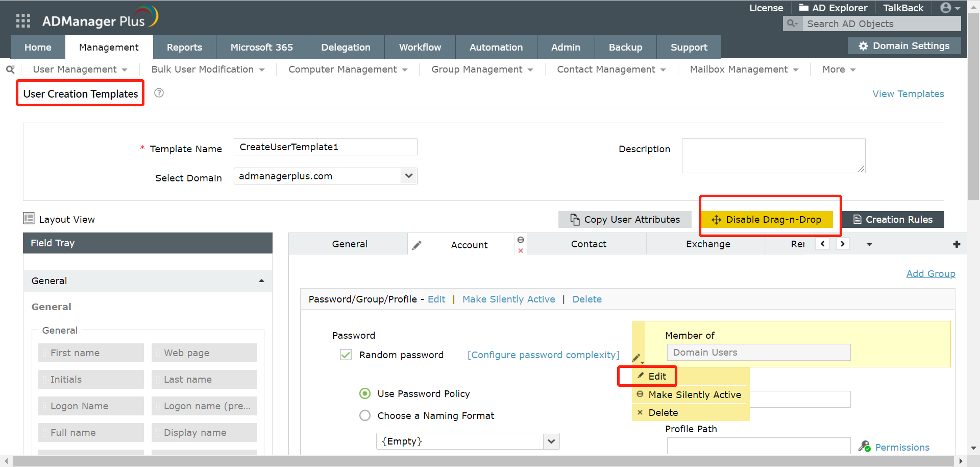Open the Creation Rules button
Screen dimensions: 980x467
[893, 219]
